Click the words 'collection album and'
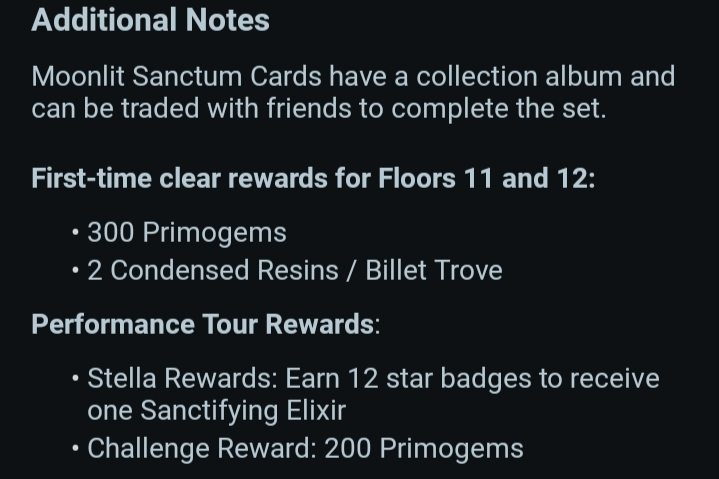This screenshot has height=479, width=719. click(546, 76)
